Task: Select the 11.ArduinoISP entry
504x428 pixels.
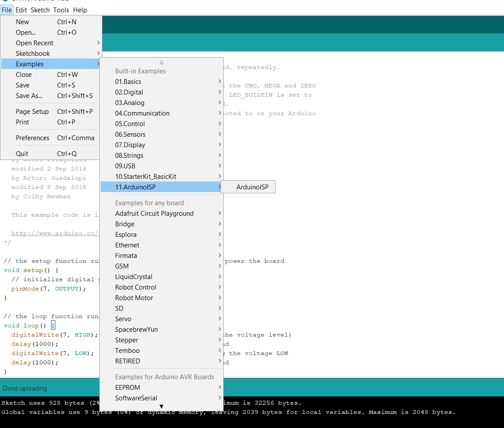Action: pos(162,187)
